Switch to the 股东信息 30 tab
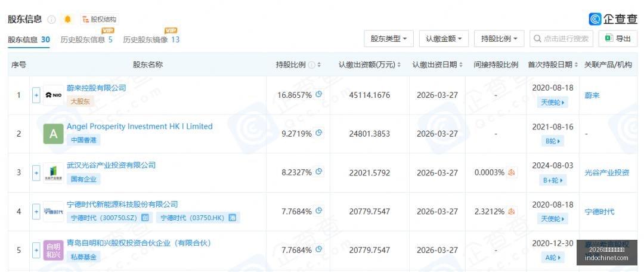644x272 pixels. coord(29,40)
